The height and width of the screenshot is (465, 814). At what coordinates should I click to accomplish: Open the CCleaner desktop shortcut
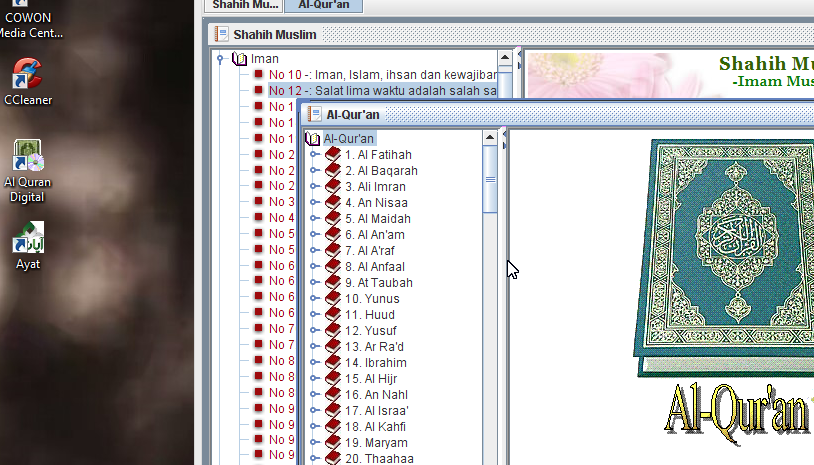(28, 82)
